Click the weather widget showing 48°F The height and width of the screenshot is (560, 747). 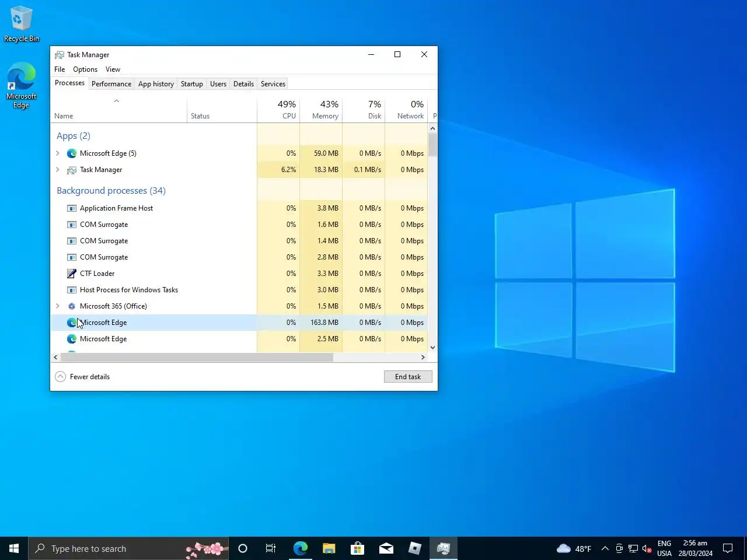(574, 548)
